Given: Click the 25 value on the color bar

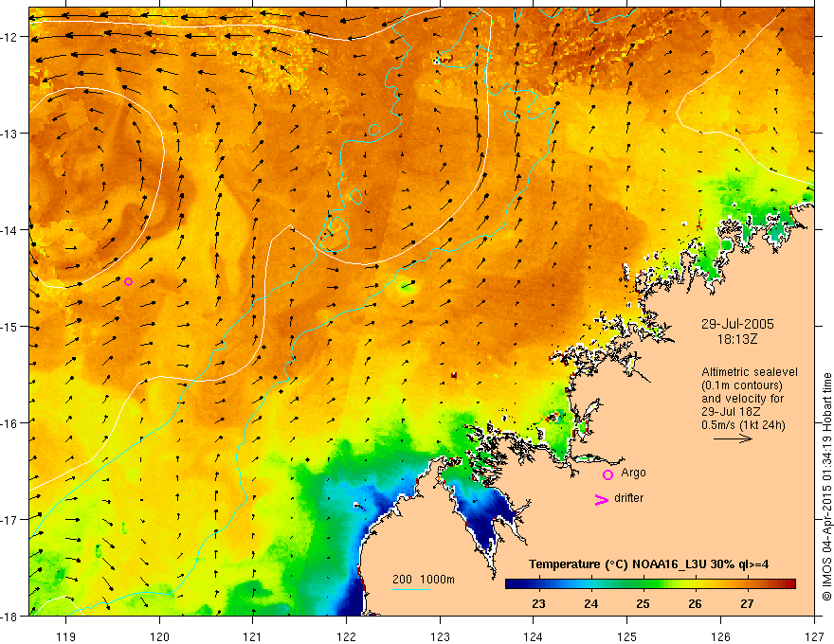Looking at the screenshot, I should (644, 603).
